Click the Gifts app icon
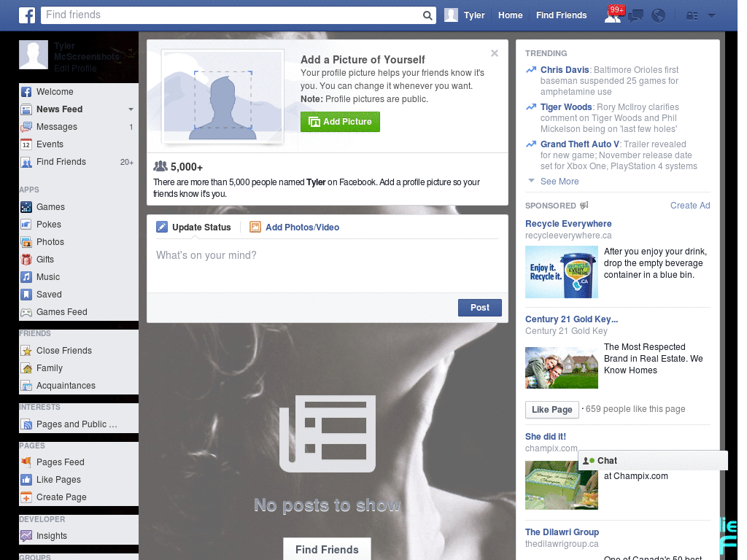747x560 pixels. tap(26, 260)
